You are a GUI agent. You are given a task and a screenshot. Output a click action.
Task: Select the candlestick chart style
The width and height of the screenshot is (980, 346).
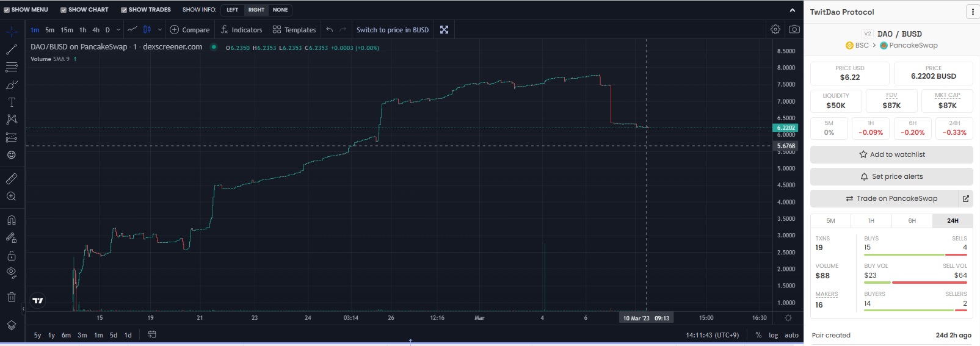pos(147,29)
